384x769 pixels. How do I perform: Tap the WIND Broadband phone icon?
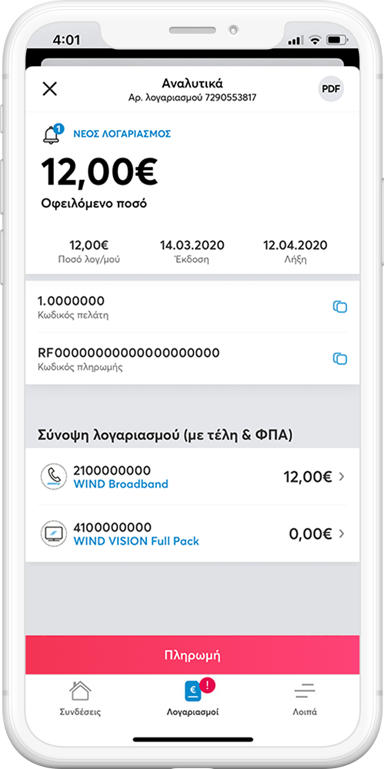pos(53,476)
